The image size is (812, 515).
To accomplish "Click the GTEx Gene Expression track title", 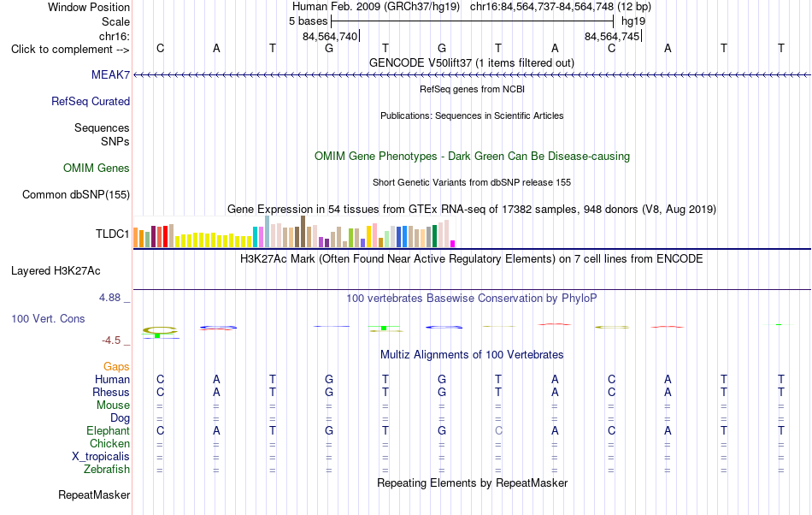I will (472, 210).
